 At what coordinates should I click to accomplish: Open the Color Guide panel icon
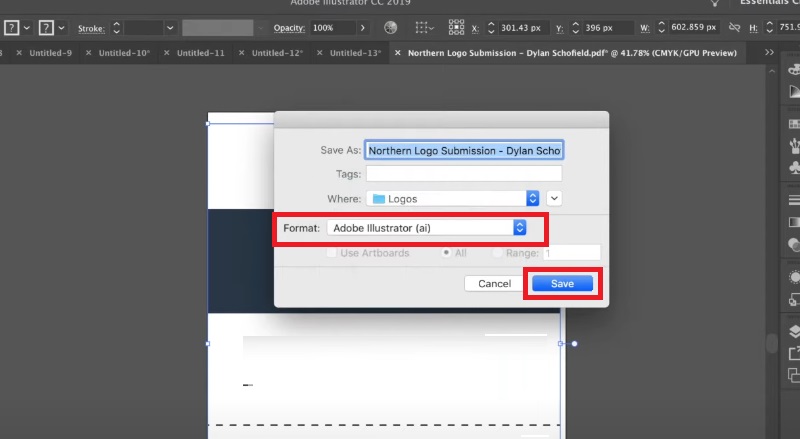click(794, 91)
